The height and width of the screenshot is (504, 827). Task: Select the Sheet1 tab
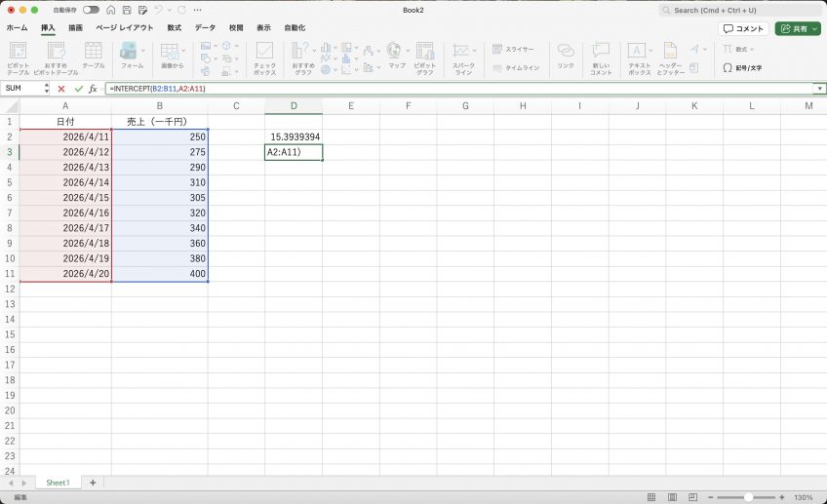(58, 483)
